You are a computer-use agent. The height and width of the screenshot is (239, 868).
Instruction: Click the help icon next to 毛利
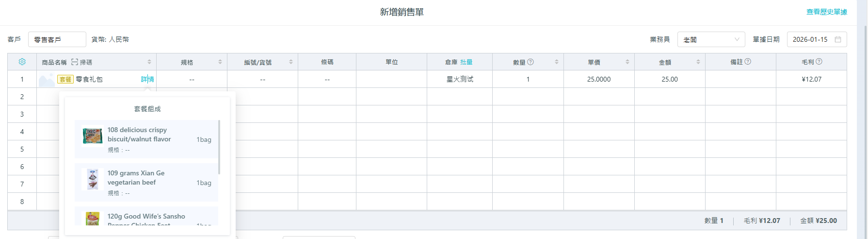(x=819, y=62)
